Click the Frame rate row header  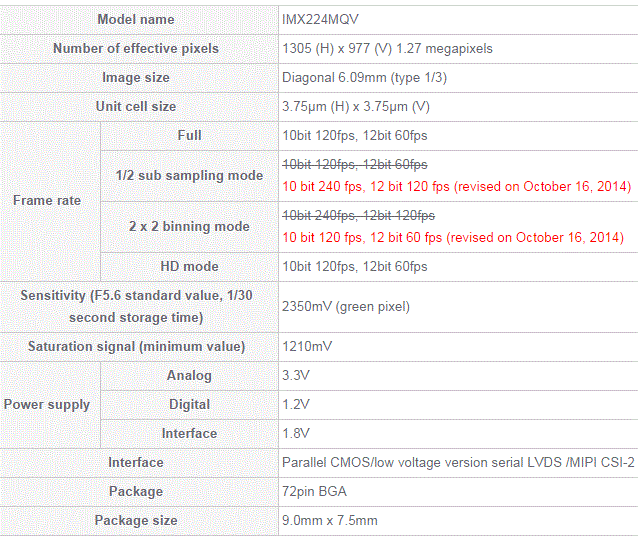pyautogui.click(x=47, y=200)
